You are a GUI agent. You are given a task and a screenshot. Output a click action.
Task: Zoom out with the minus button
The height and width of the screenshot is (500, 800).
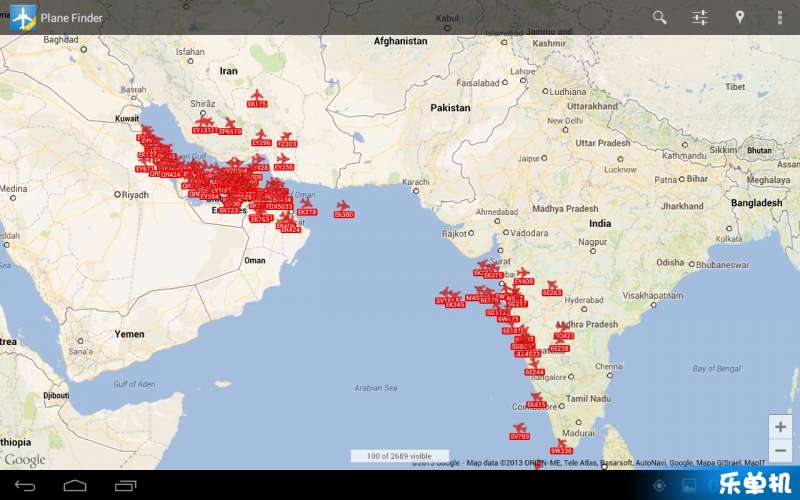click(780, 451)
